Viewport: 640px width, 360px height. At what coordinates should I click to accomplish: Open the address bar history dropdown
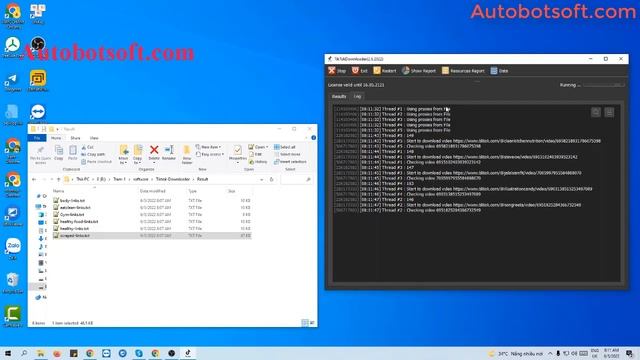coord(261,179)
